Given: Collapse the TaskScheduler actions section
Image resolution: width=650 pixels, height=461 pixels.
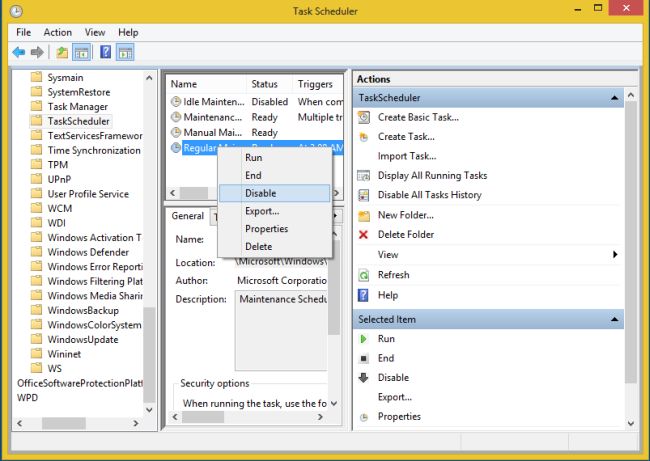Looking at the screenshot, I should pos(614,98).
